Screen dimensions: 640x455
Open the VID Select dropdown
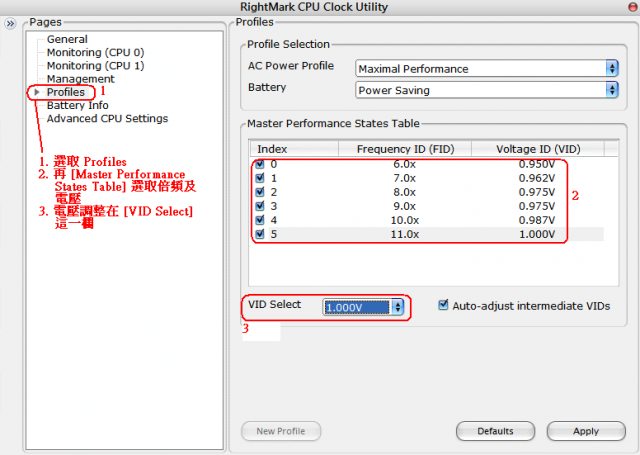tap(363, 307)
